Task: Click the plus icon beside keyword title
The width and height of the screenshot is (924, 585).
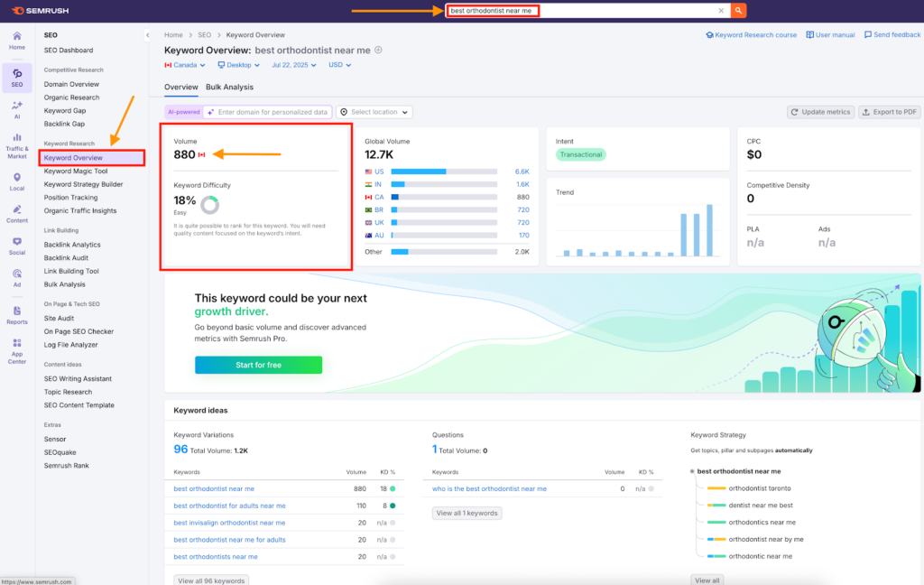Action: pos(378,51)
